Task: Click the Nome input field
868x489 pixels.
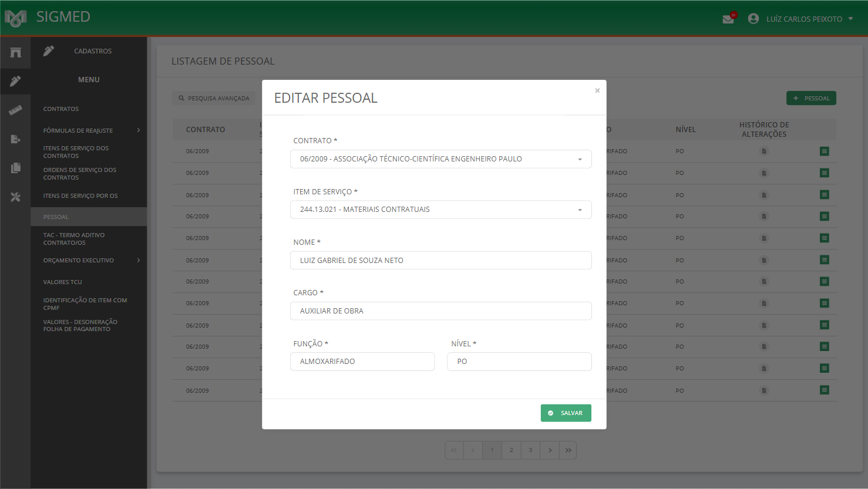Action: coord(441,261)
